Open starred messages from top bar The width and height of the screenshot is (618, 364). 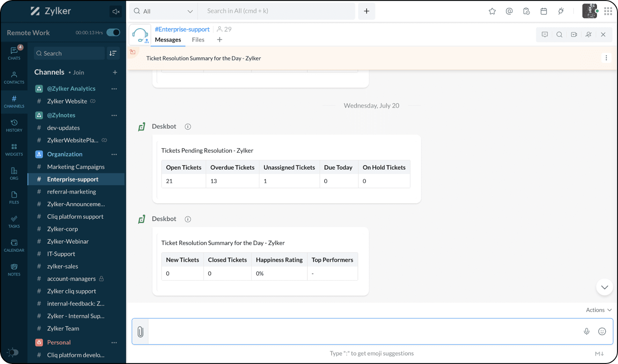pos(492,11)
